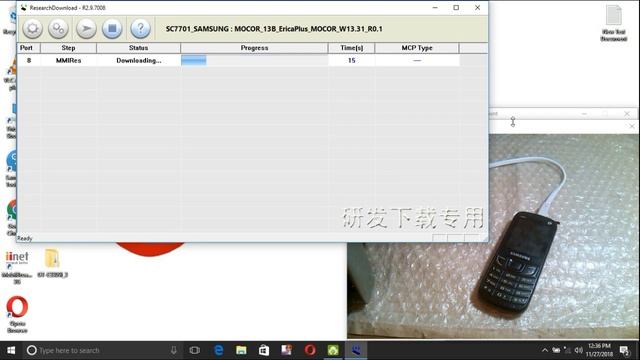The image size is (640, 360).
Task: Select the time value 15 cell
Action: pos(351,60)
